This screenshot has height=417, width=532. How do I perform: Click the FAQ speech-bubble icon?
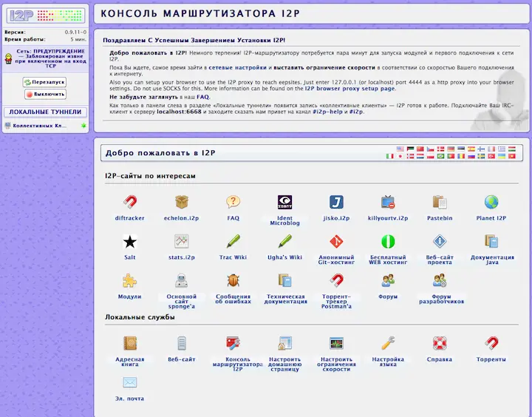(233, 202)
